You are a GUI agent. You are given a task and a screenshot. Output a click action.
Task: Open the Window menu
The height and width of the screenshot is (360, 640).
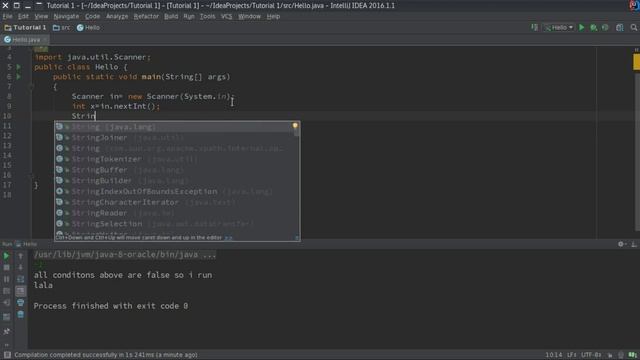(249, 16)
